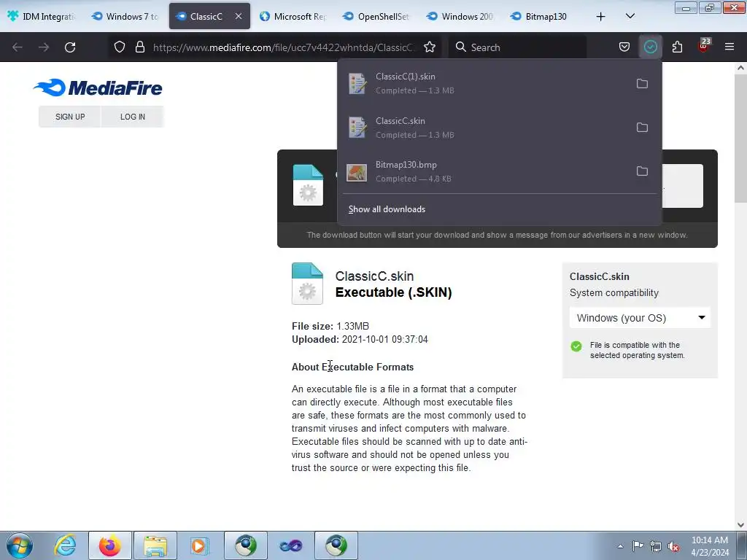Show ClassicC(1).skin in folder
Viewport: 747px width, 560px height.
pos(642,84)
